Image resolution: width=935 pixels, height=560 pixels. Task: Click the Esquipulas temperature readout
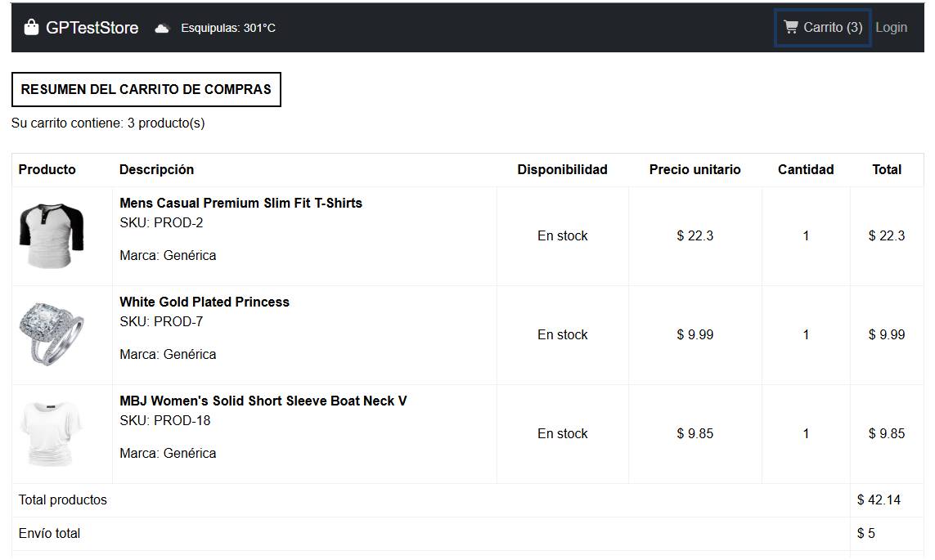click(x=228, y=29)
